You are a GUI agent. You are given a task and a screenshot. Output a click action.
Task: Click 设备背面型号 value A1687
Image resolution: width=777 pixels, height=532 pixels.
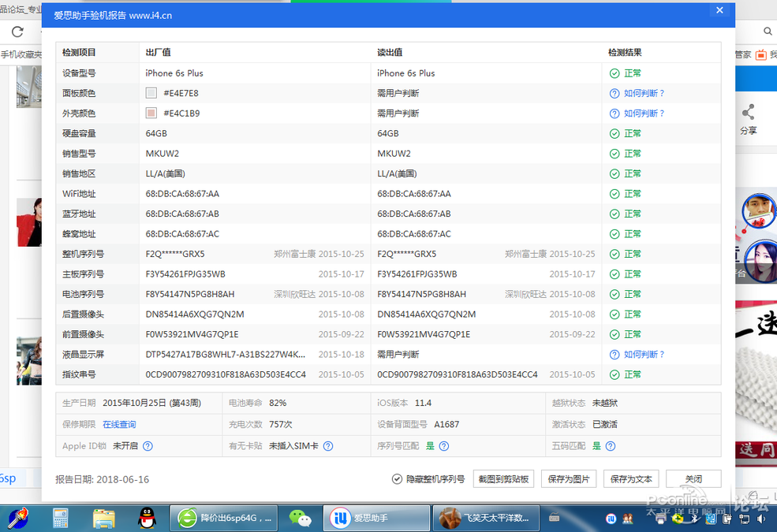point(446,425)
